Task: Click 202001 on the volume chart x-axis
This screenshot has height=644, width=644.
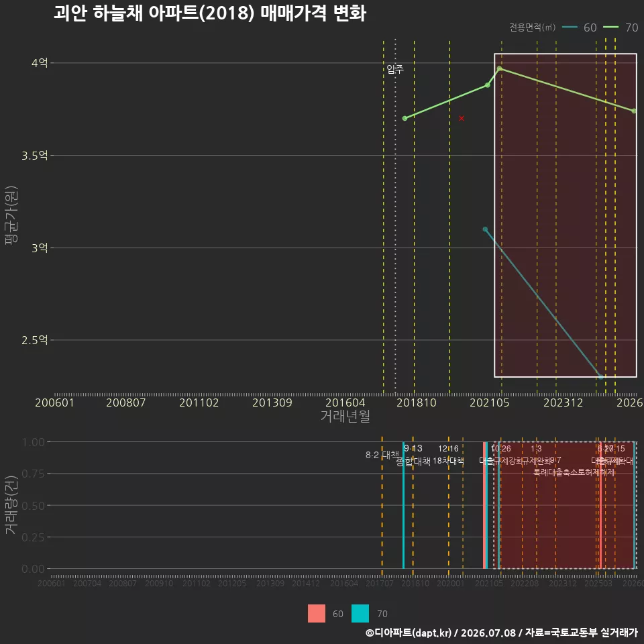Action: coord(451,583)
